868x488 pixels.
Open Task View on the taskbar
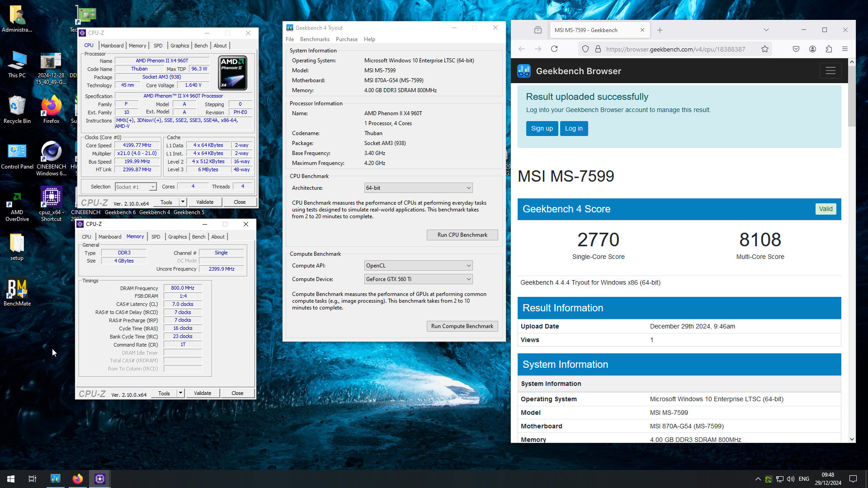[33, 479]
